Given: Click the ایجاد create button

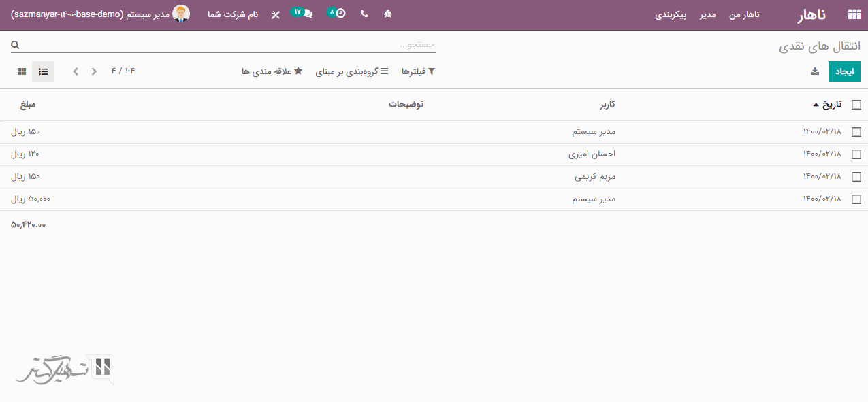Looking at the screenshot, I should click(x=844, y=71).
